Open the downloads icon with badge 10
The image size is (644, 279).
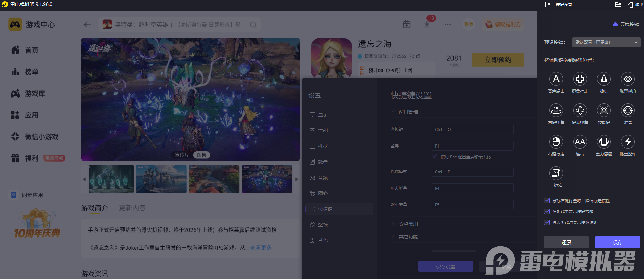[x=427, y=25]
